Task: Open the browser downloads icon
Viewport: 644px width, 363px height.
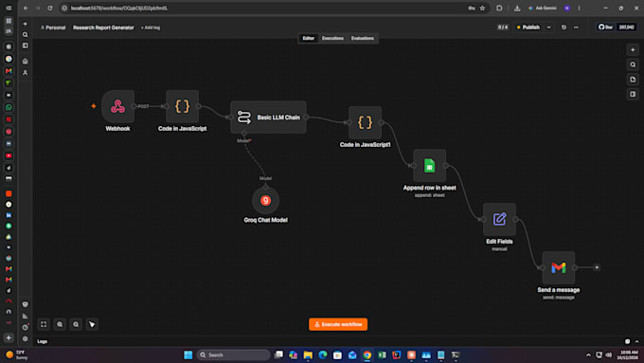Action: pyautogui.click(x=517, y=9)
